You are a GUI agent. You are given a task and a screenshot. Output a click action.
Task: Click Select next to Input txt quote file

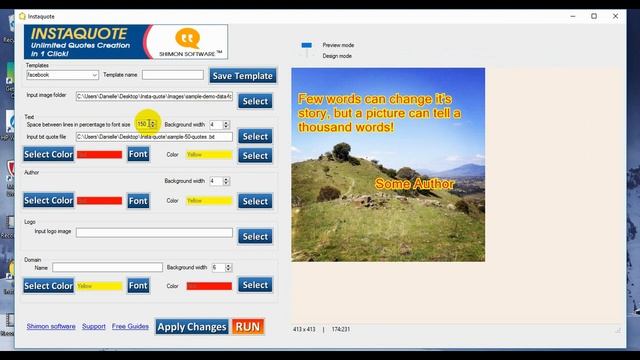[x=255, y=136]
